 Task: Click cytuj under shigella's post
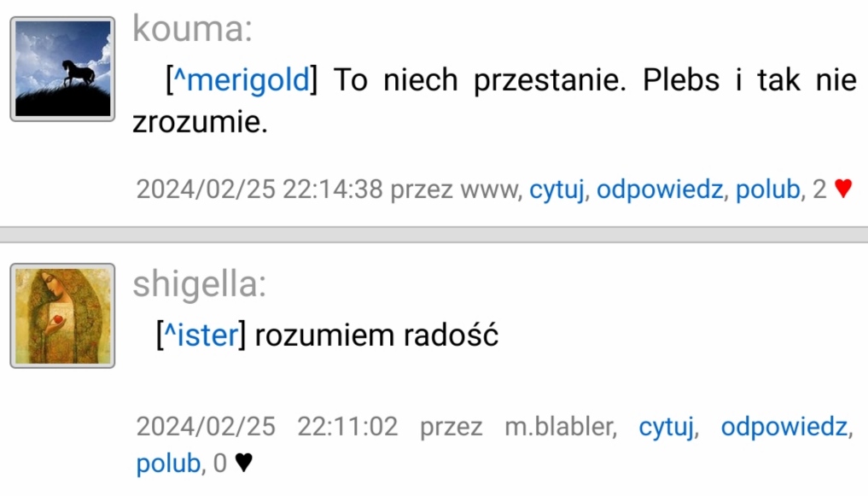(x=666, y=428)
